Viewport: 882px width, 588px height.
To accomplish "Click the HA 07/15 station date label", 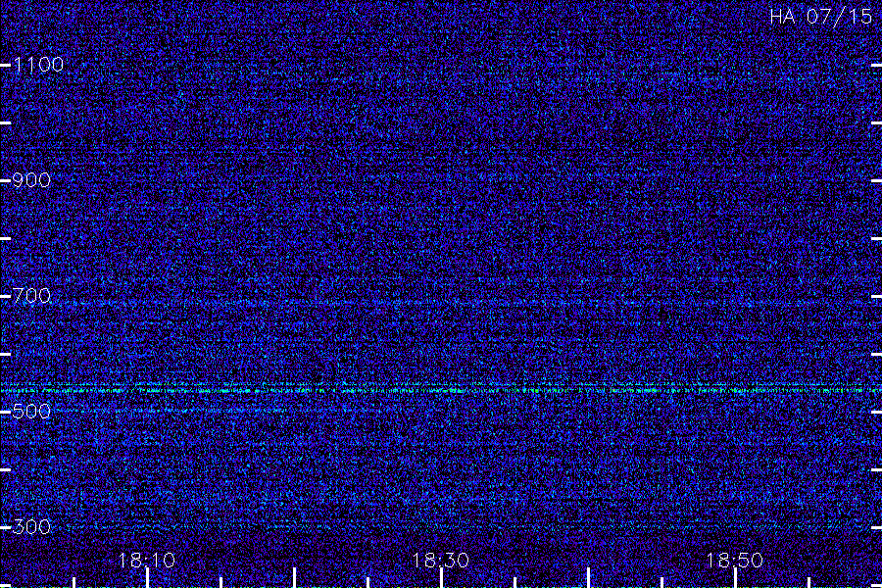I will point(821,17).
